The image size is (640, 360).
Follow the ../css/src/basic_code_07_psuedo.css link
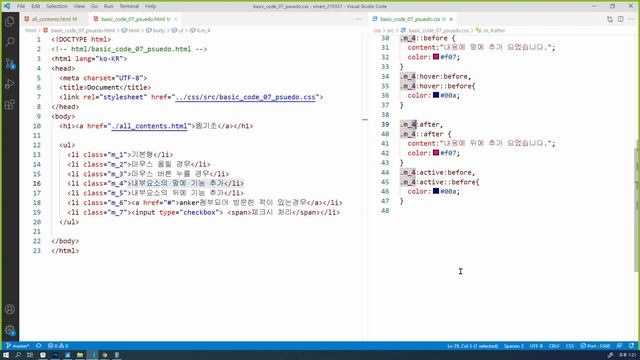pos(245,97)
